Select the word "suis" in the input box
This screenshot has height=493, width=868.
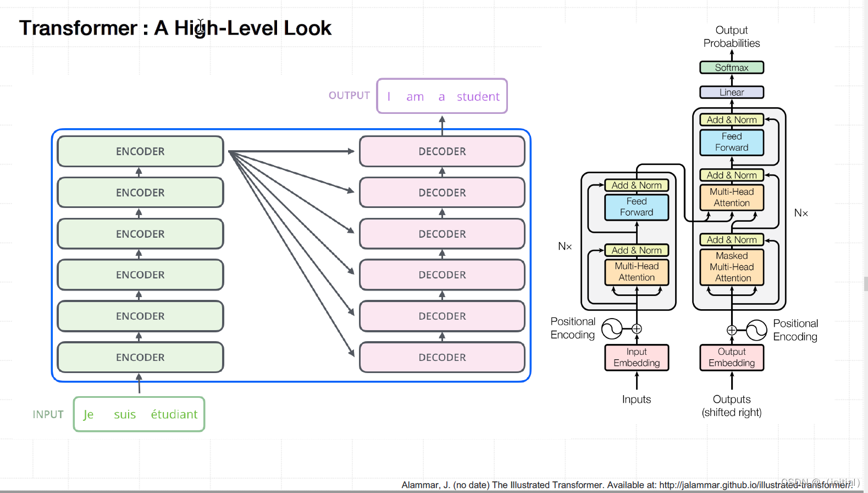point(125,414)
